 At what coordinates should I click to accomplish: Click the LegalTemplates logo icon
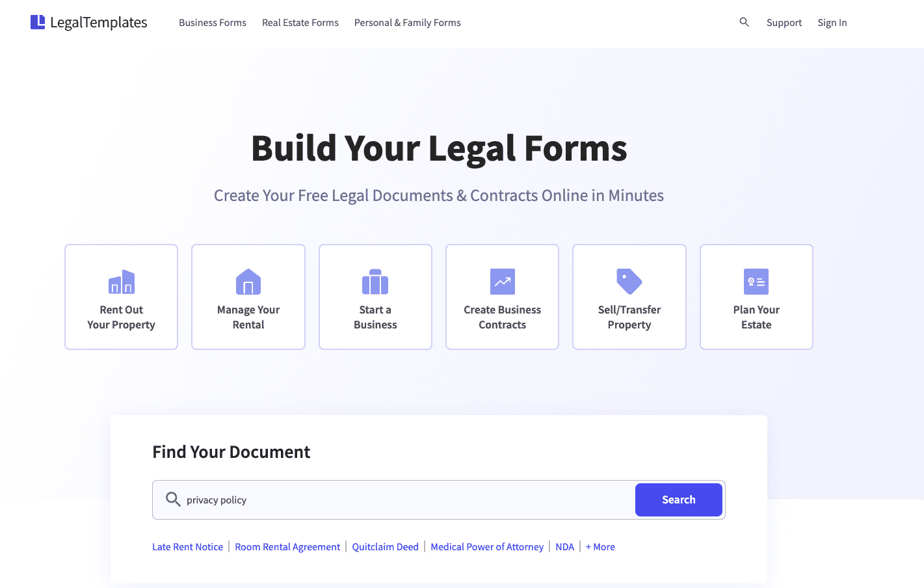(x=38, y=22)
